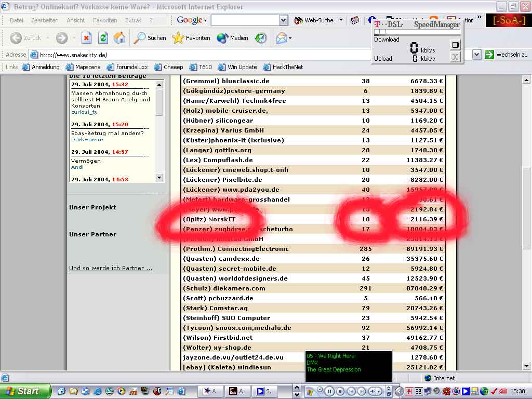Open the Suchen search pane
This screenshot has height=399, width=532.
click(150, 38)
